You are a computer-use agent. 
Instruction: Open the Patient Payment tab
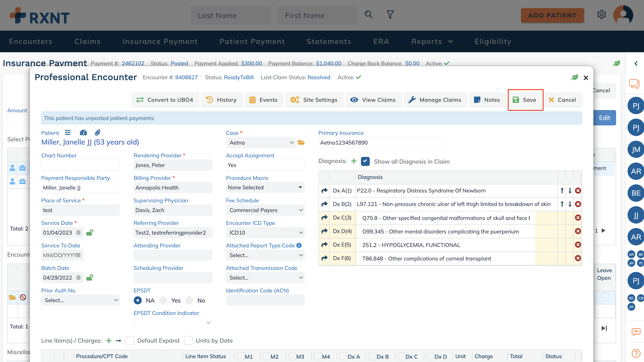coord(252,41)
